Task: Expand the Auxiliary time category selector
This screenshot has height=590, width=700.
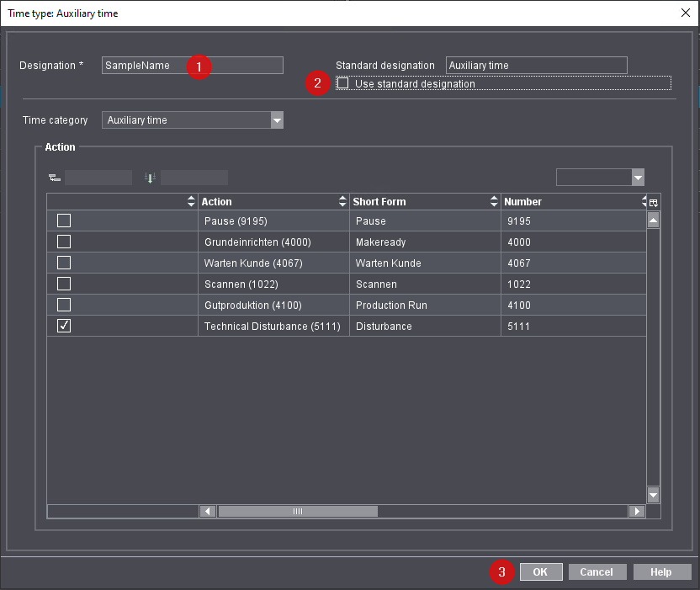Action: [278, 120]
